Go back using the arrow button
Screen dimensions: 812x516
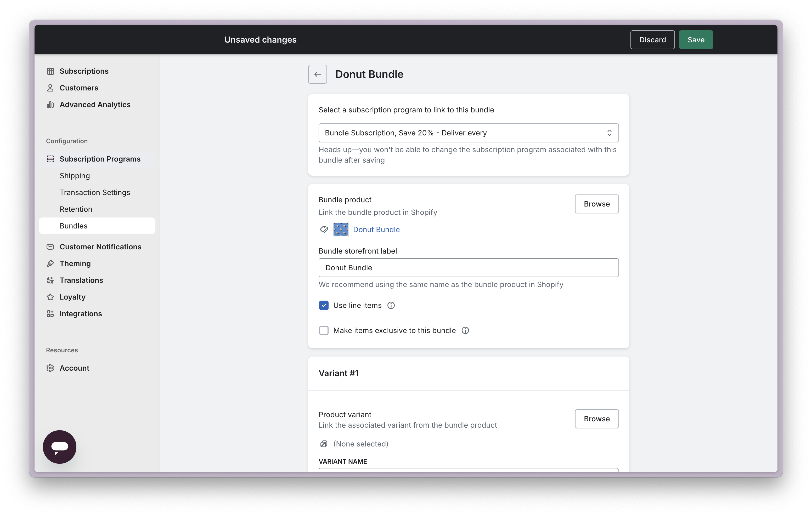[317, 74]
